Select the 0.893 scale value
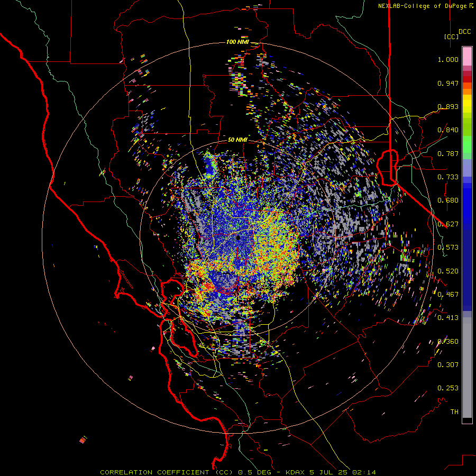Viewport: 476px width, 476px height. (x=448, y=106)
